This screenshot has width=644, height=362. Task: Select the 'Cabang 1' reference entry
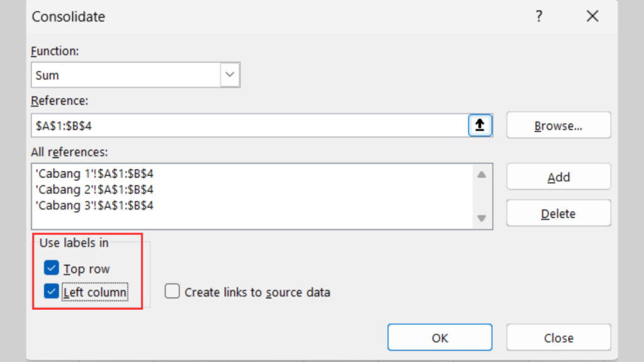(x=94, y=173)
